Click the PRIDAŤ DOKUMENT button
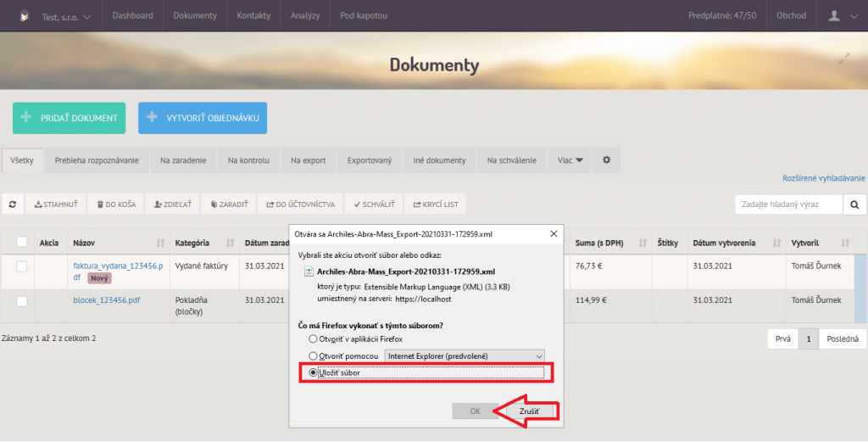868x442 pixels. 70,118
